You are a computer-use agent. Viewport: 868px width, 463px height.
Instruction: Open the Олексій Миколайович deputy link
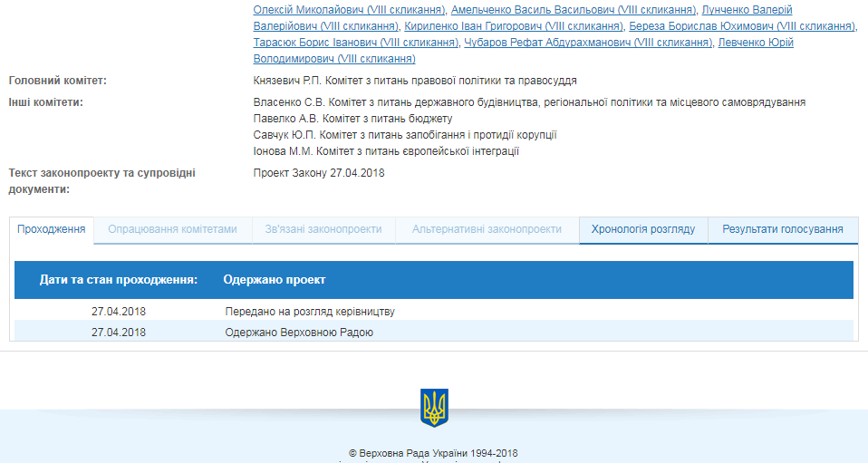(349, 10)
